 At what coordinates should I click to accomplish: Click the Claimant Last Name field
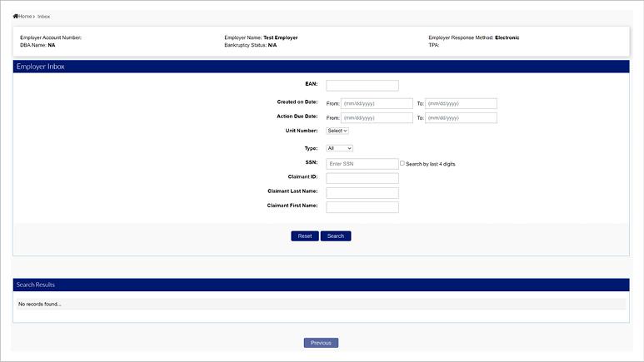(362, 192)
